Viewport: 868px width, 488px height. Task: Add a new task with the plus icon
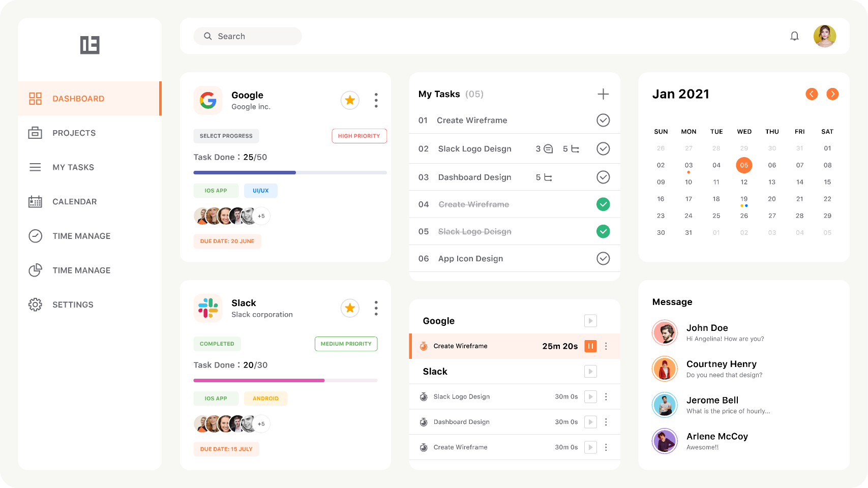603,94
